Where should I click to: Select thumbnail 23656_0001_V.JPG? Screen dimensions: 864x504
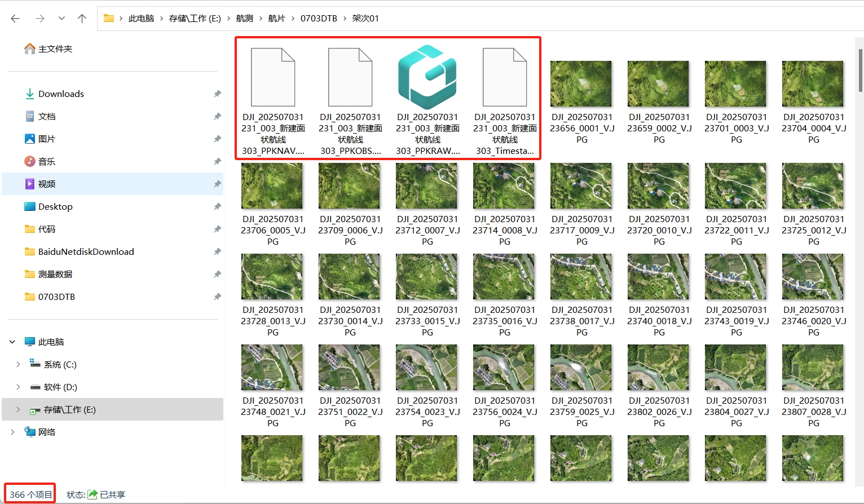tap(581, 84)
